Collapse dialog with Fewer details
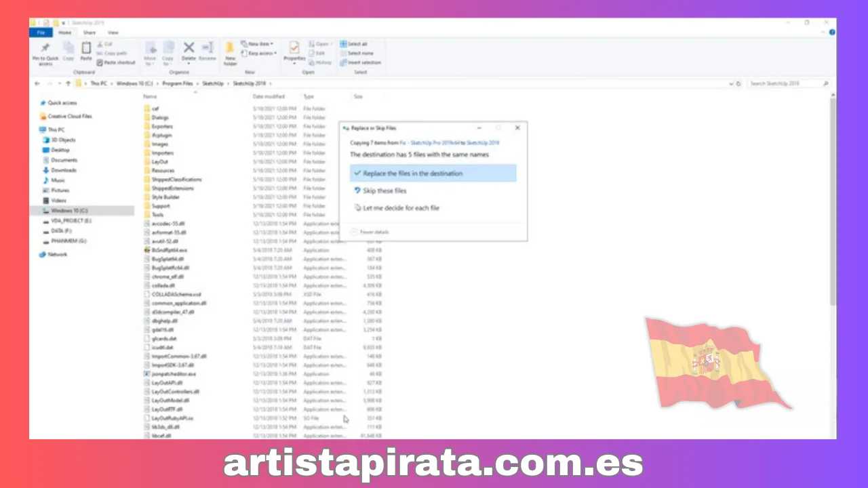This screenshot has height=488, width=868. click(370, 232)
